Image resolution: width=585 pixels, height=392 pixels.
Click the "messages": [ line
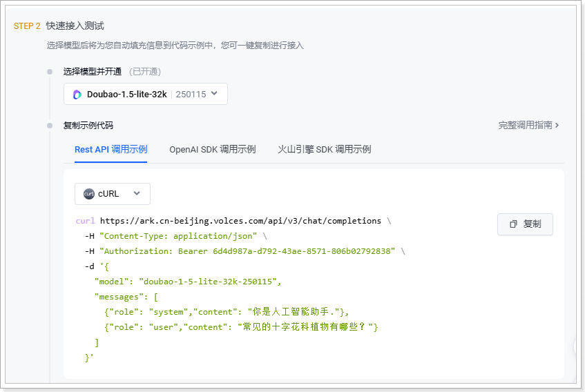[x=126, y=297]
